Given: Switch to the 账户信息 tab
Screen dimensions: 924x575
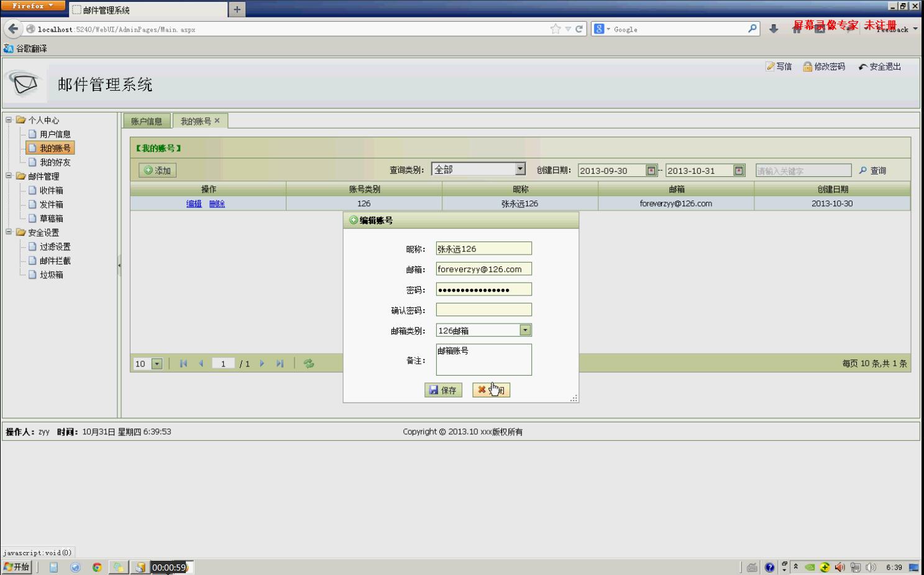Looking at the screenshot, I should [x=147, y=121].
